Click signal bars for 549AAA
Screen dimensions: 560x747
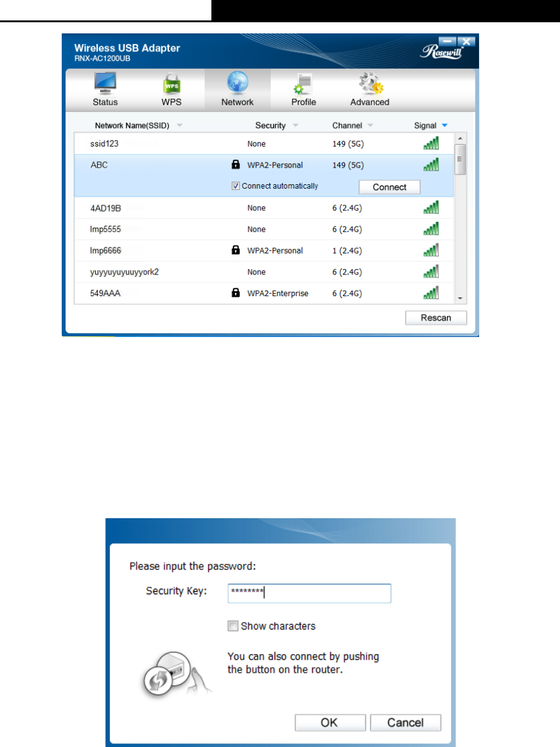[431, 292]
